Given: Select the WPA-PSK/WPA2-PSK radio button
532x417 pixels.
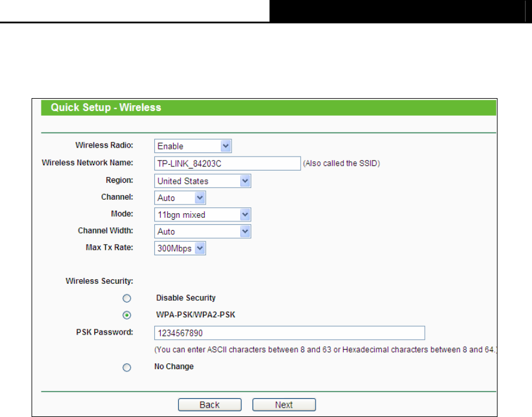Looking at the screenshot, I should coord(126,315).
